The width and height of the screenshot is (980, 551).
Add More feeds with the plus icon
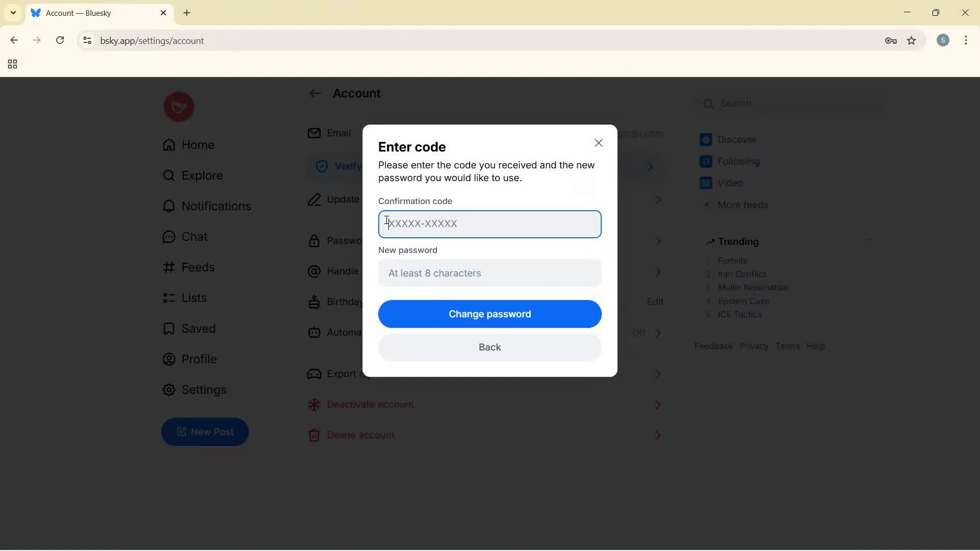[x=707, y=205]
